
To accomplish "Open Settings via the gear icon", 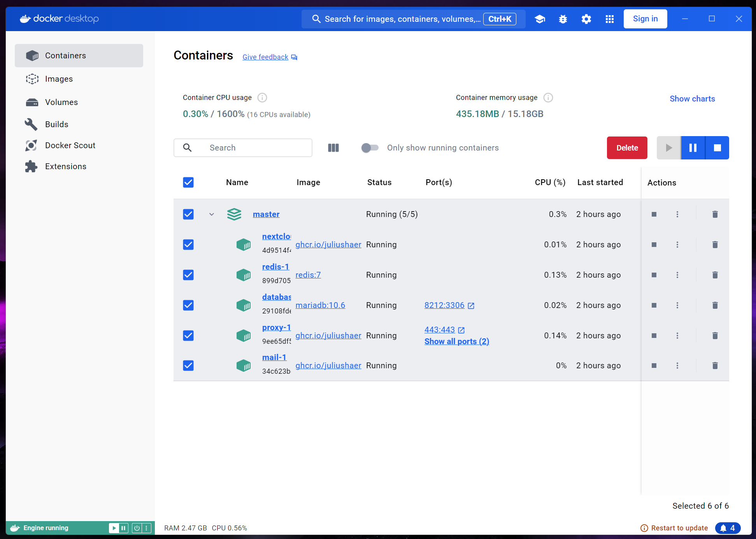I will (586, 19).
